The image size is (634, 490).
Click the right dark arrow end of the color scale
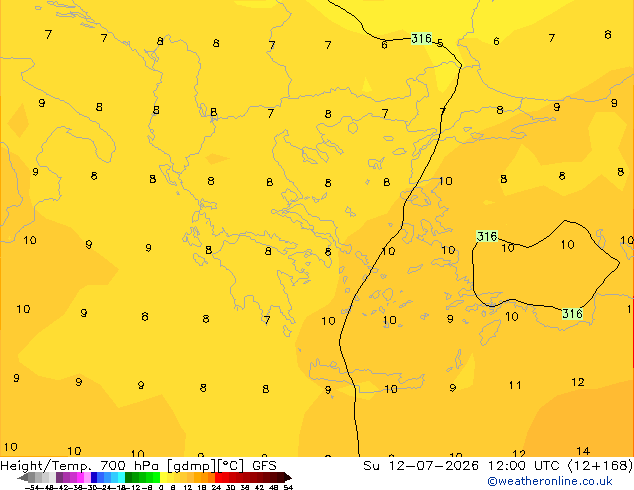point(287,478)
